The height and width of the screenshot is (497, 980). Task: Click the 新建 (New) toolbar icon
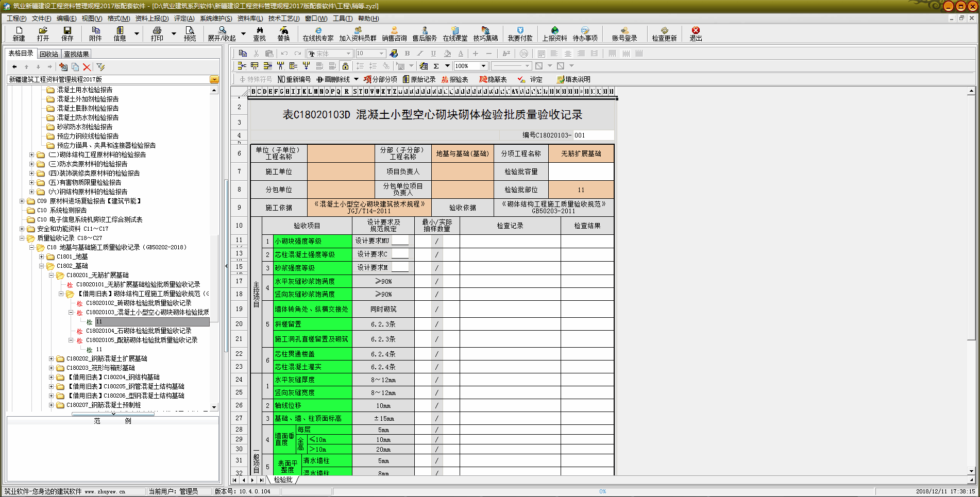[x=19, y=33]
